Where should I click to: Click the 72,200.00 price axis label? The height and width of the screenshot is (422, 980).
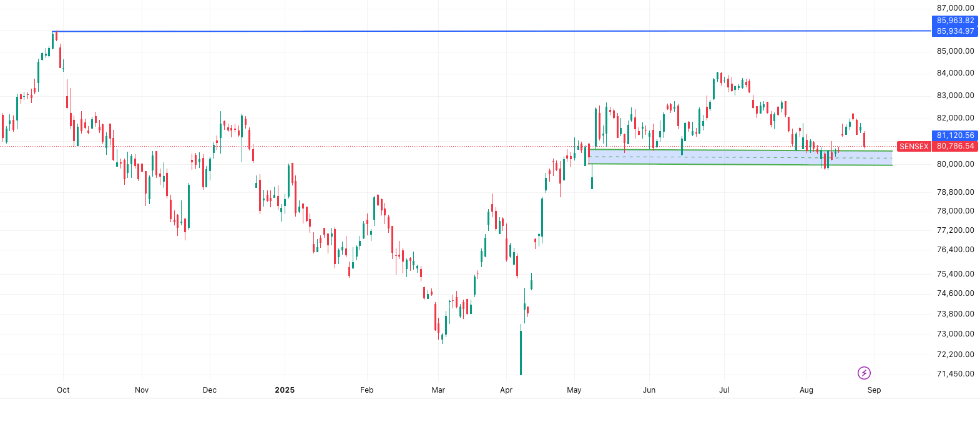point(955,355)
